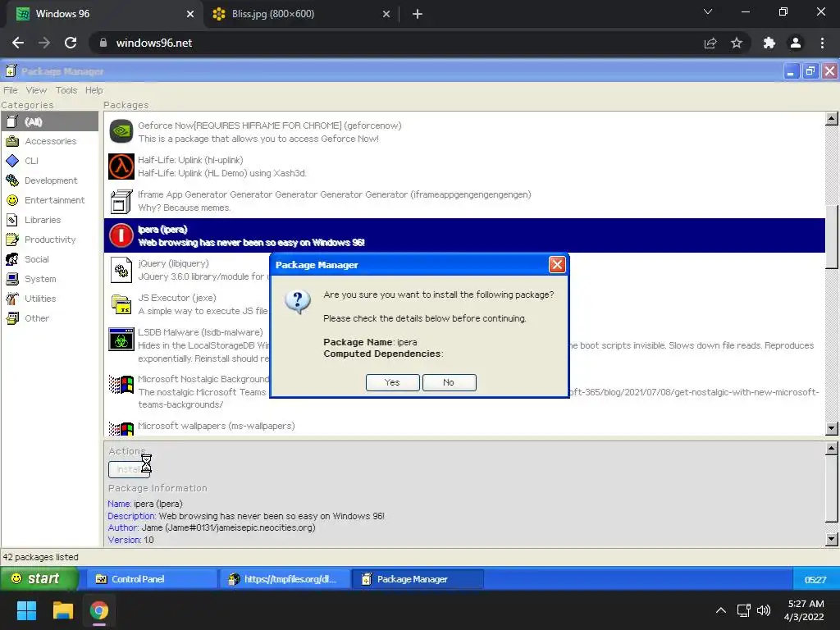Select the Utilities category tools icon

(x=11, y=299)
